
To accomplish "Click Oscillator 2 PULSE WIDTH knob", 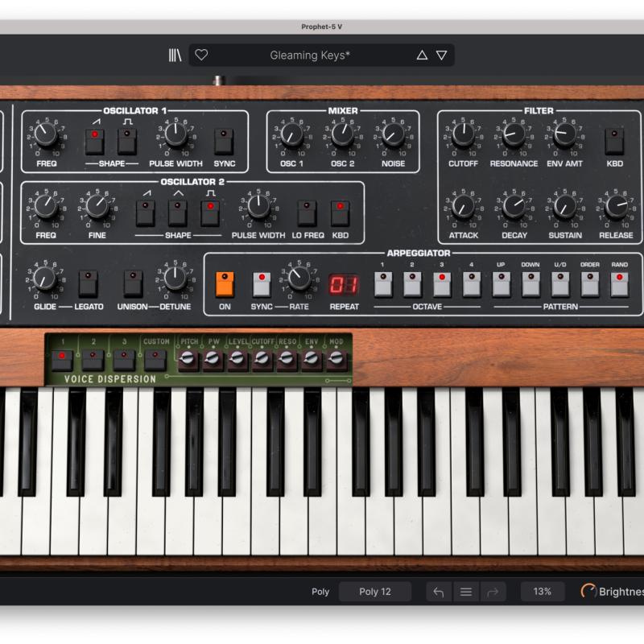I will click(258, 206).
